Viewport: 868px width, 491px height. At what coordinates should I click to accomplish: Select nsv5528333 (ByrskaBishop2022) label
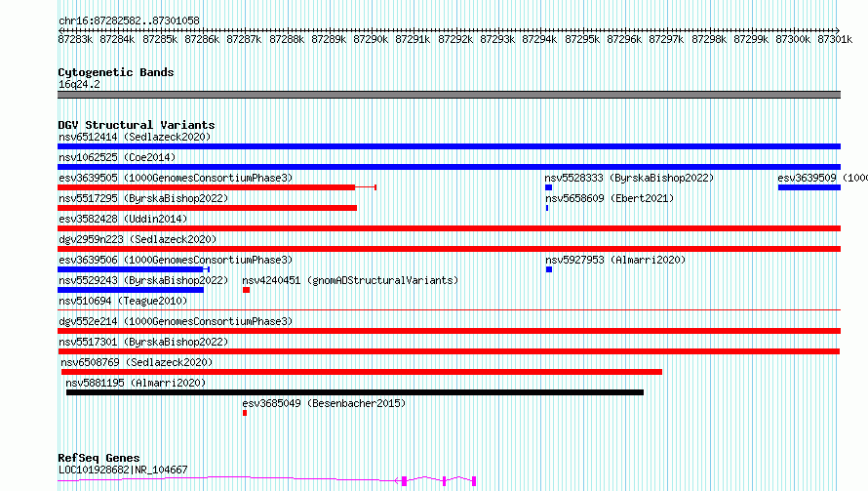[629, 178]
